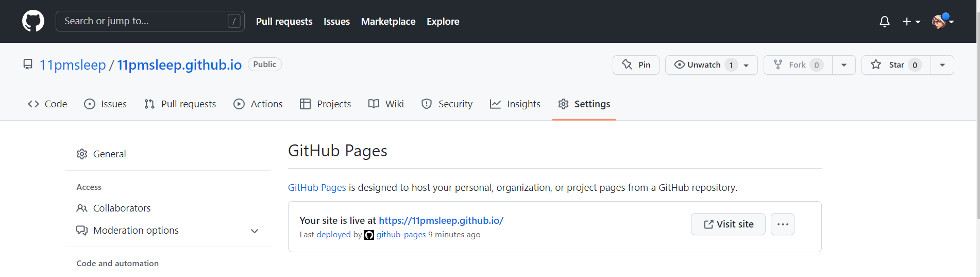Open Issues in top navigation bar

(336, 22)
